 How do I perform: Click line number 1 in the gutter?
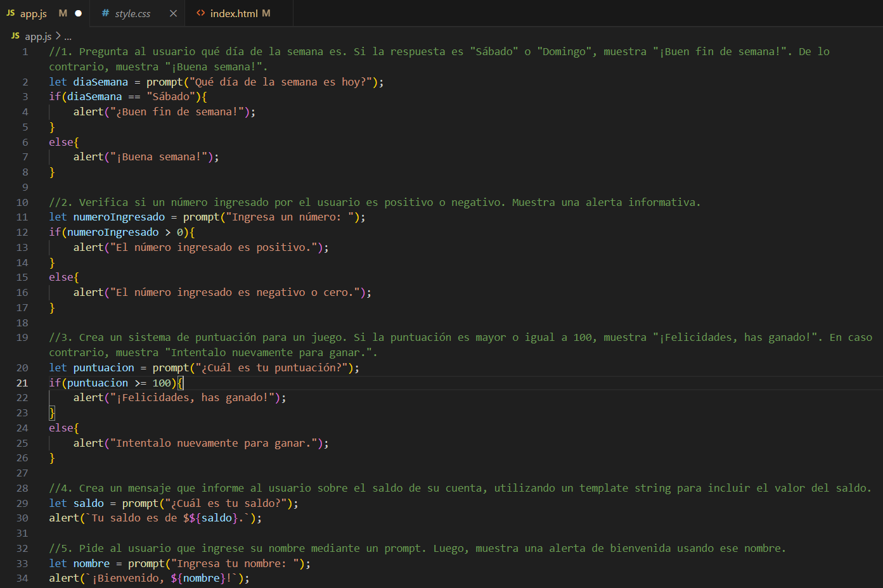click(25, 52)
